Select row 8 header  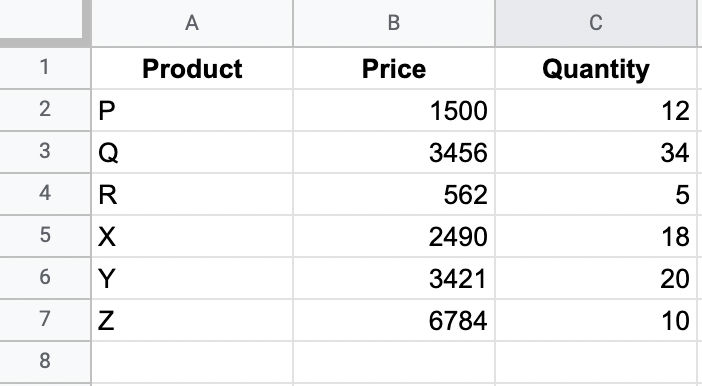click(45, 362)
